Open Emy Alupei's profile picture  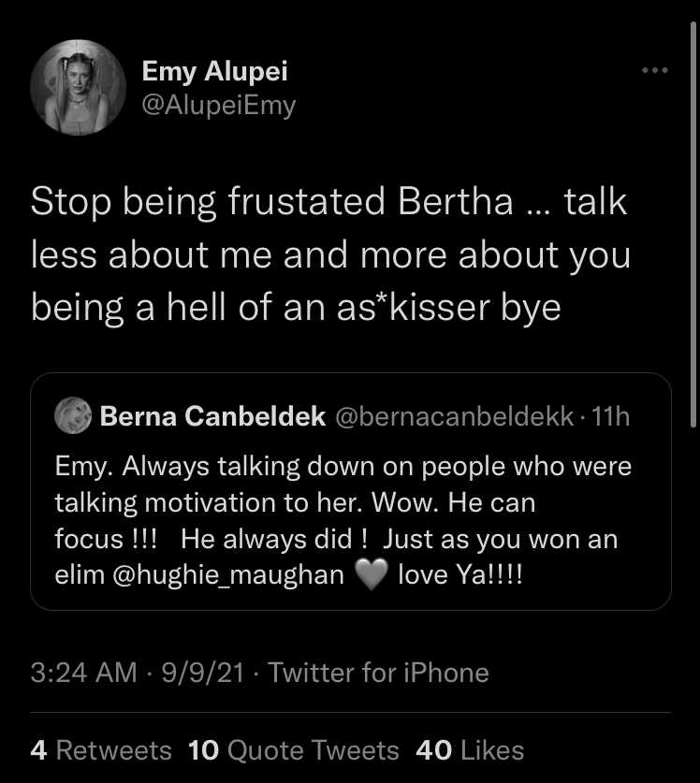pyautogui.click(x=78, y=87)
